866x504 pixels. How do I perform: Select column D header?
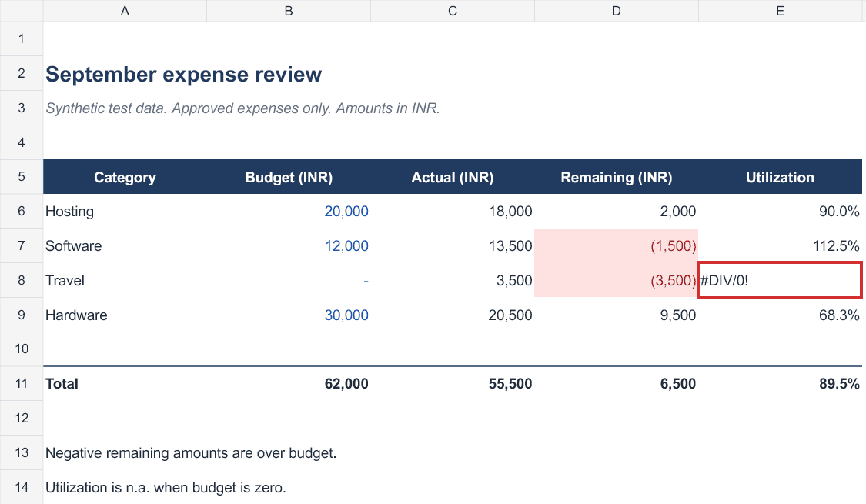click(617, 11)
